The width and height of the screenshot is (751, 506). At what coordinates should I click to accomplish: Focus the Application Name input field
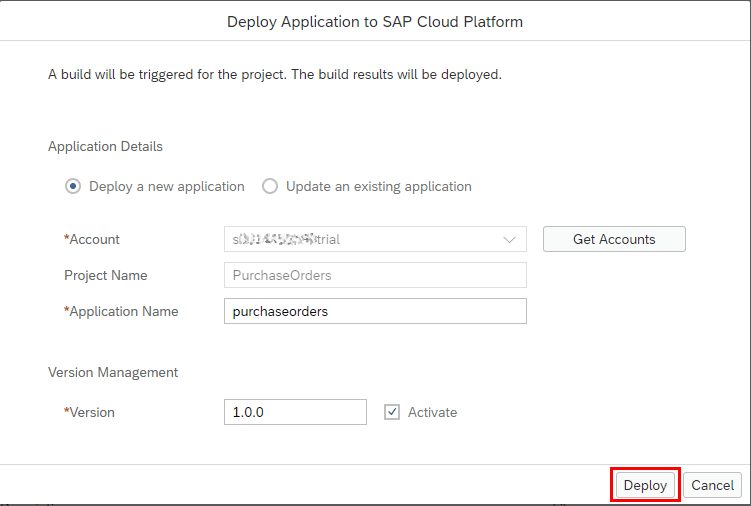(x=375, y=311)
